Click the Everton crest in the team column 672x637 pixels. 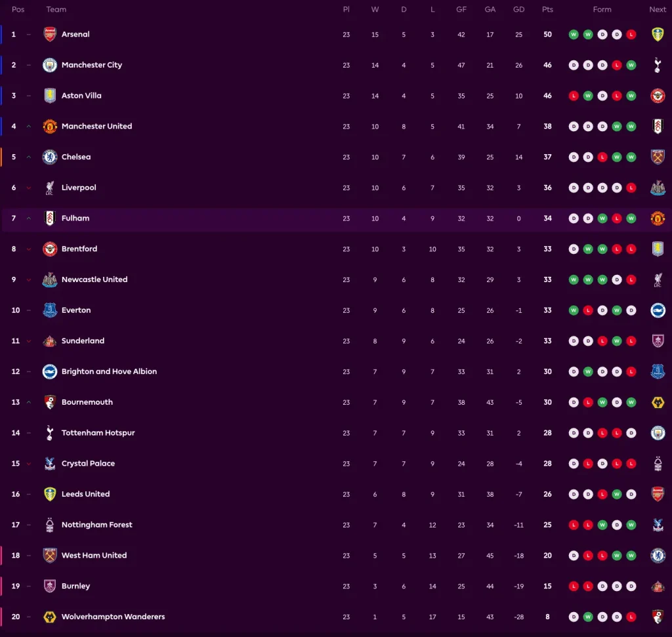tap(50, 310)
